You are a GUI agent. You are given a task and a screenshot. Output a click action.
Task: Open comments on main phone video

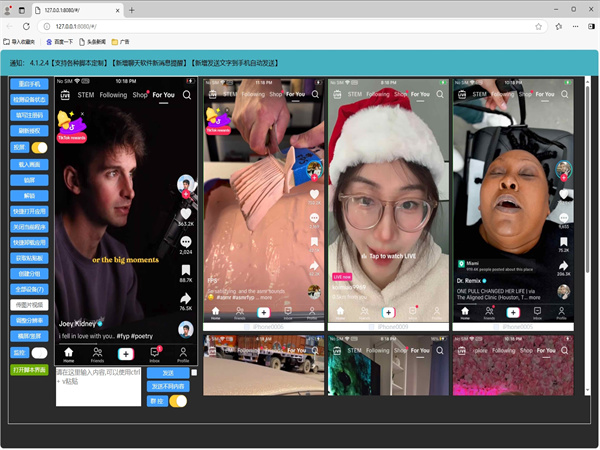click(185, 240)
